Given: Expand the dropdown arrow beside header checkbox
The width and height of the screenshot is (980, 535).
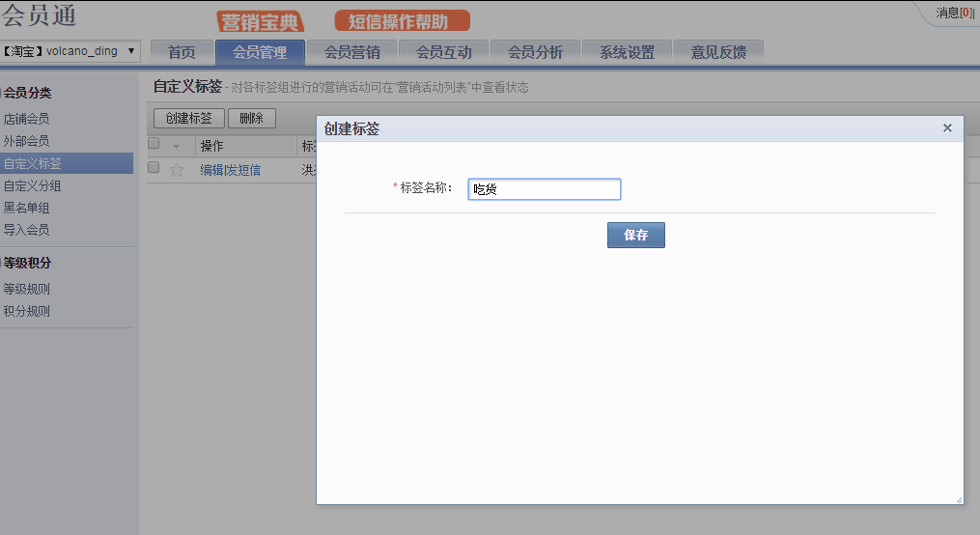Looking at the screenshot, I should click(177, 146).
